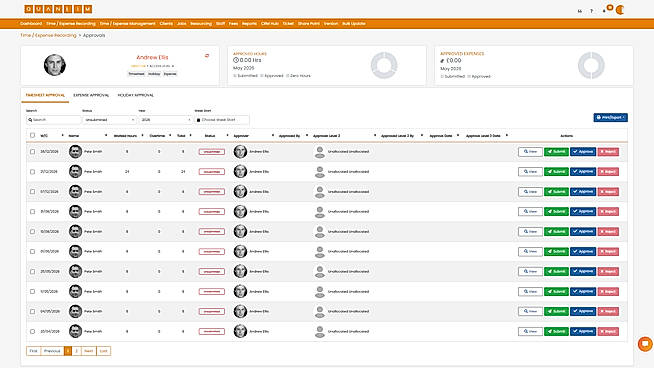Open the notifications bell icon
The image size is (654, 368).
605,11
